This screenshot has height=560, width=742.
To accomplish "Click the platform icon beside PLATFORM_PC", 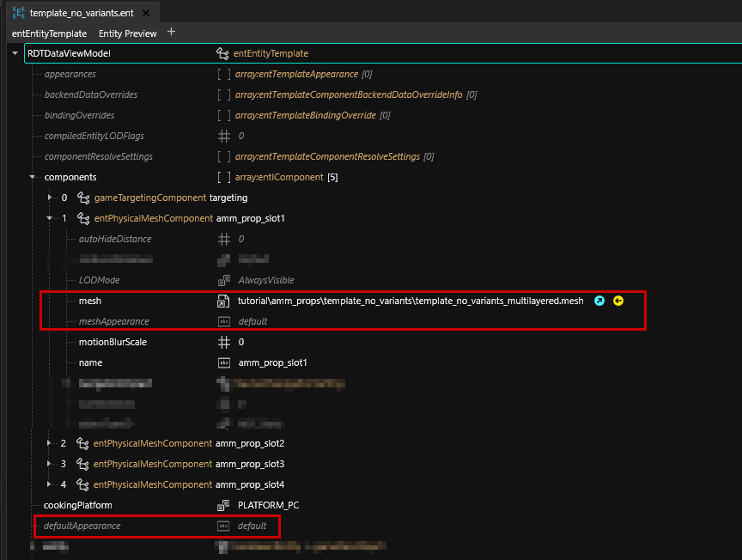I will [223, 505].
